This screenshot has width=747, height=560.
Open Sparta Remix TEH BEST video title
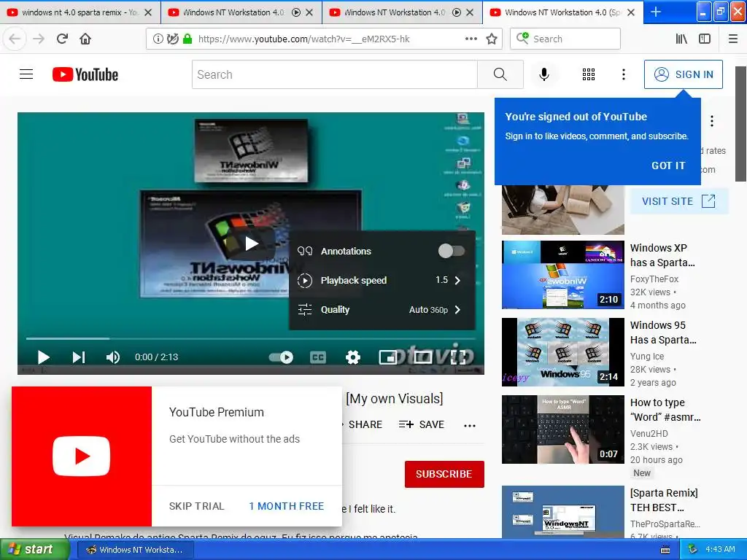point(664,500)
